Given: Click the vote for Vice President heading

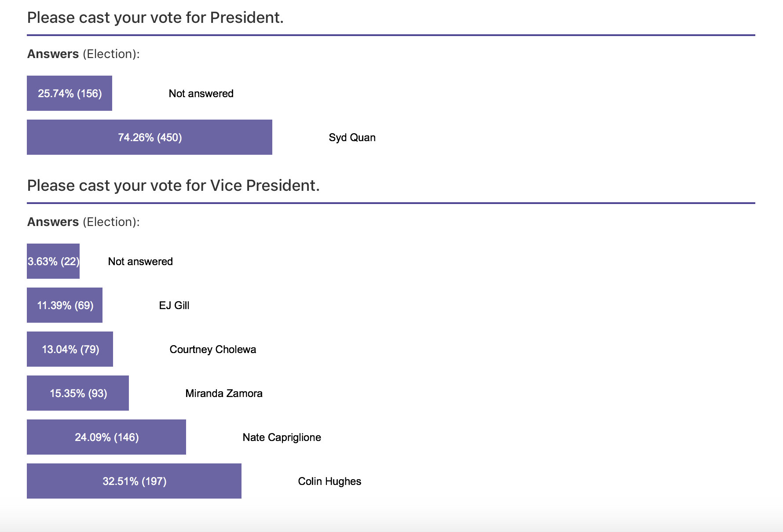Looking at the screenshot, I should 173,186.
